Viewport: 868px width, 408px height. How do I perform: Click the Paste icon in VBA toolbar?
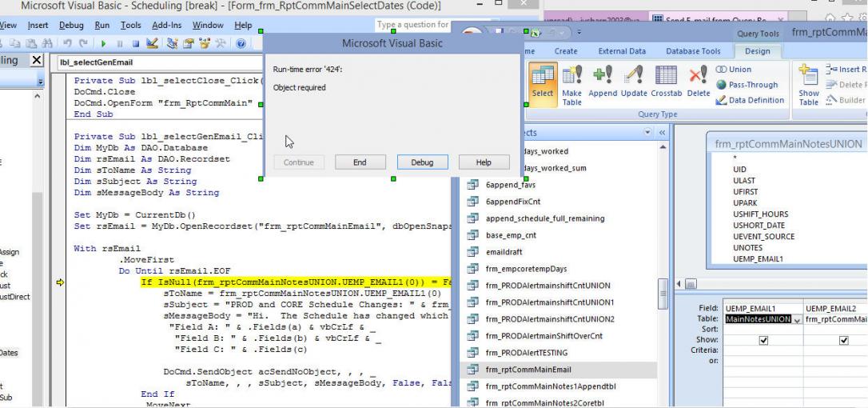[31, 43]
